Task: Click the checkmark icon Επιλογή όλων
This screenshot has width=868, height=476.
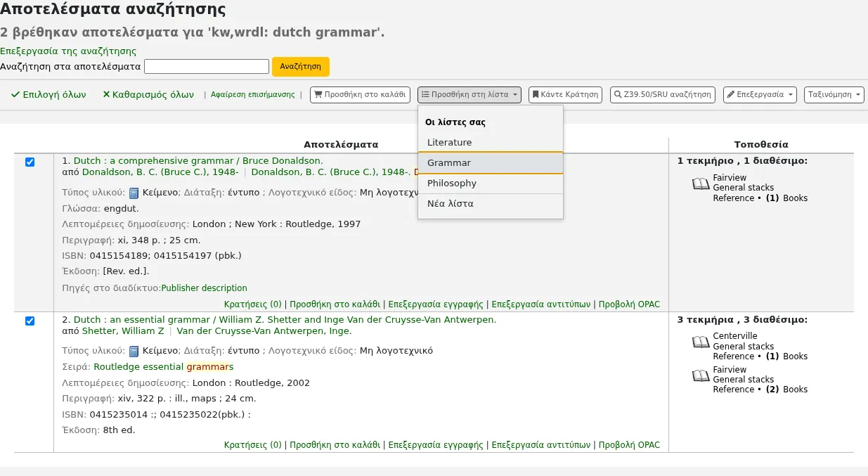Action: coord(15,94)
